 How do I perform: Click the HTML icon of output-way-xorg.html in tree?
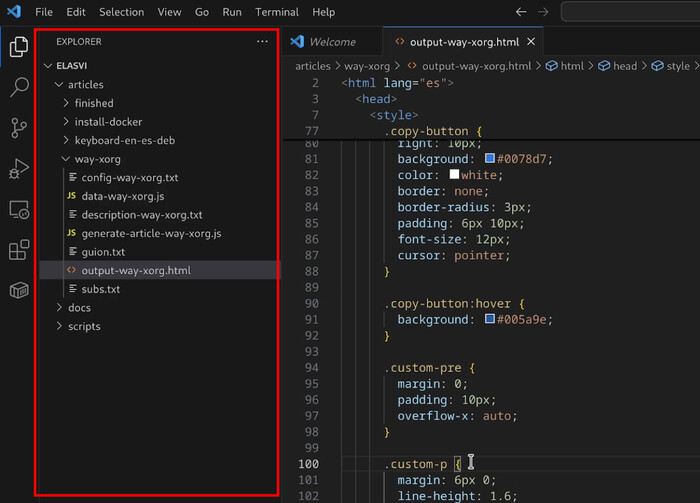click(x=71, y=270)
